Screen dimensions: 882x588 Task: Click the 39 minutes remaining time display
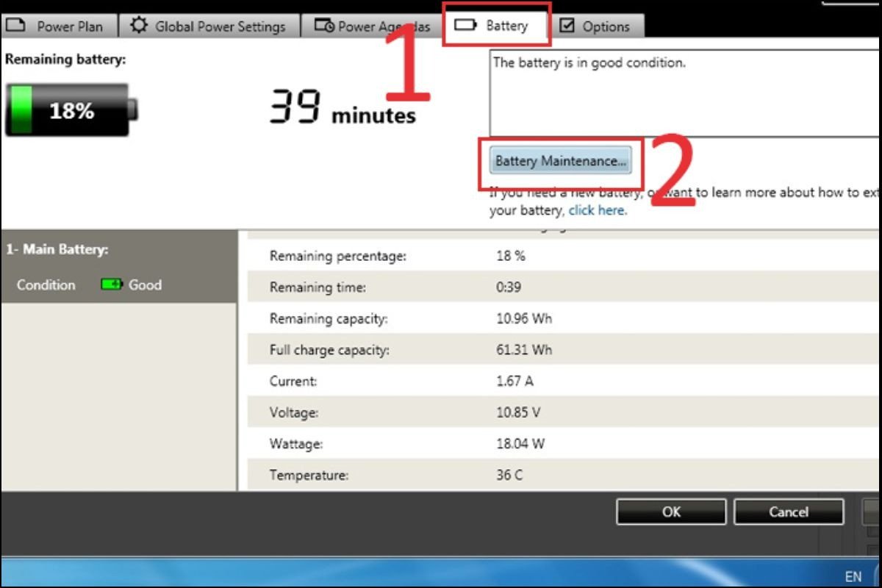coord(343,109)
